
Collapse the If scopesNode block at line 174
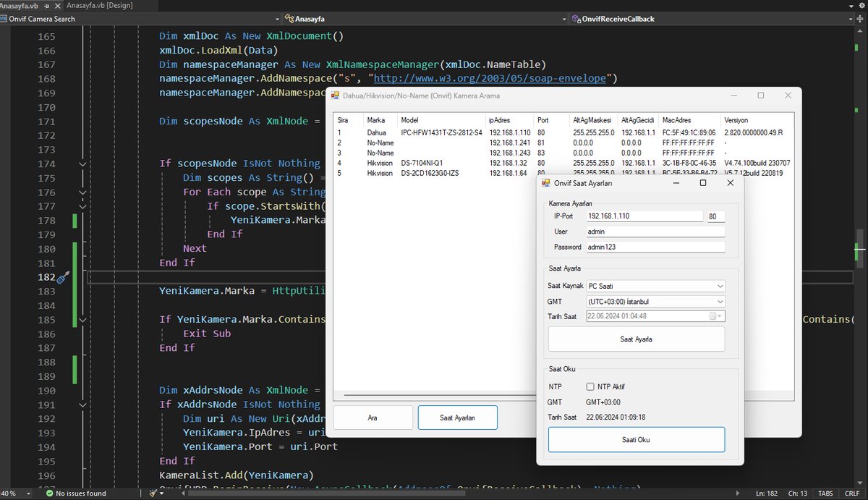[x=82, y=164]
